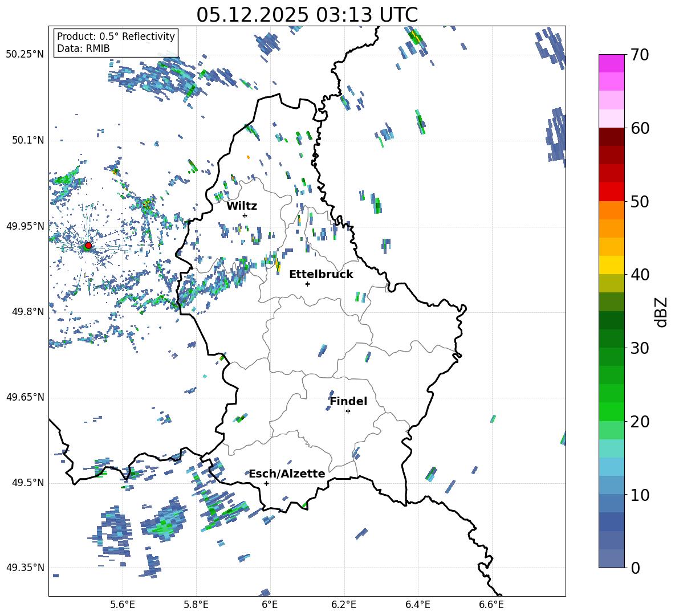The width and height of the screenshot is (675, 616).
Task: Click the title 05.12.2025 03:13 UTC
Action: point(307,15)
